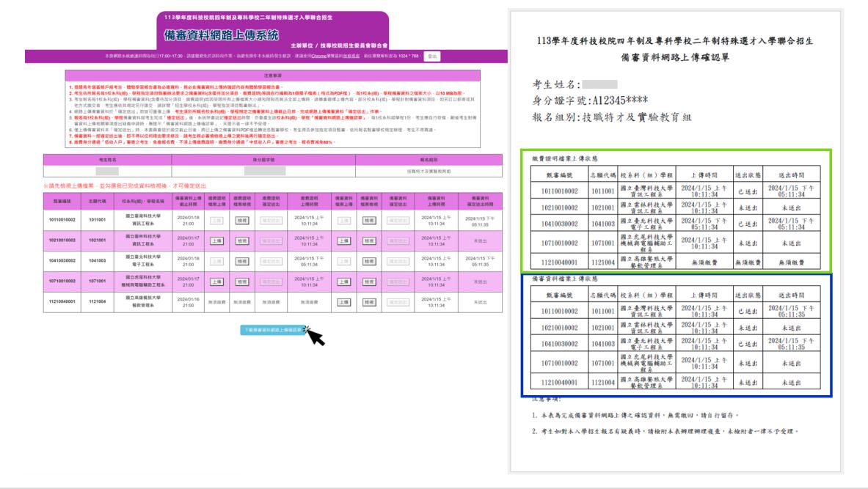Click the 繳費證明檔案上傳狀態 section heading
The image size is (868, 489).
point(565,159)
